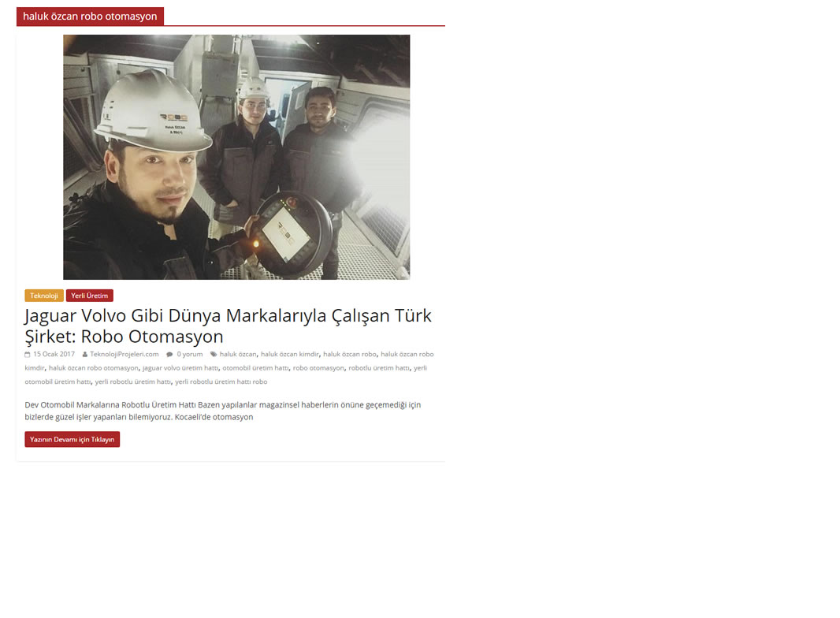The image size is (840, 618).
Task: Click the tags icon before haluk özcan
Action: [x=214, y=354]
